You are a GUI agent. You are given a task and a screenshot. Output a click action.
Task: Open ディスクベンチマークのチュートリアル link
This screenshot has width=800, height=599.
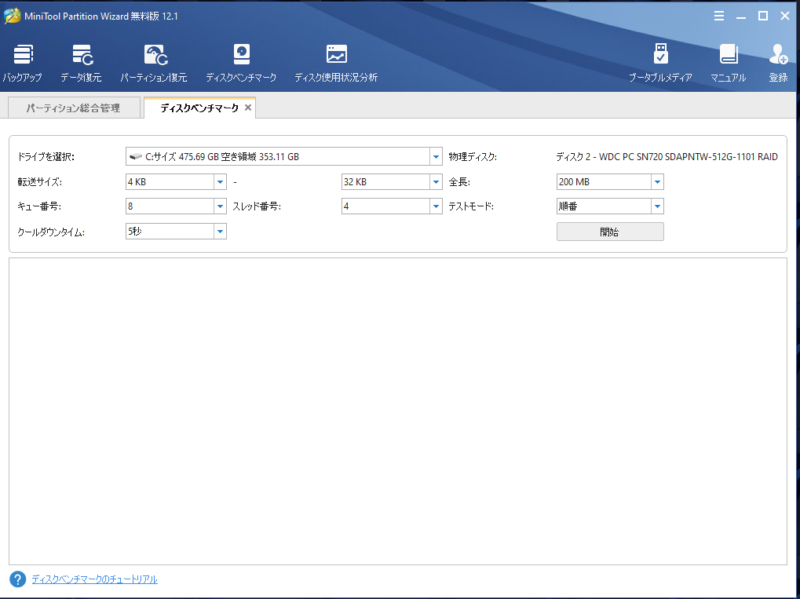coord(94,579)
